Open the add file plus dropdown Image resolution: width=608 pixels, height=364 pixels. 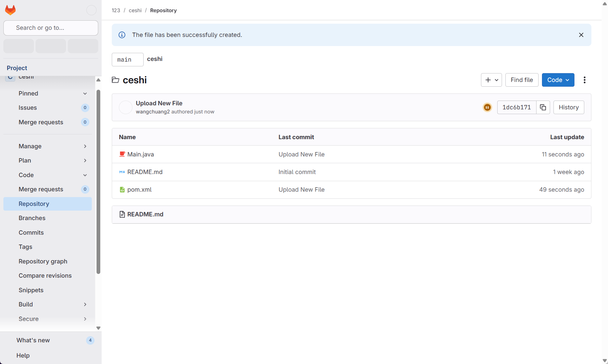point(491,80)
